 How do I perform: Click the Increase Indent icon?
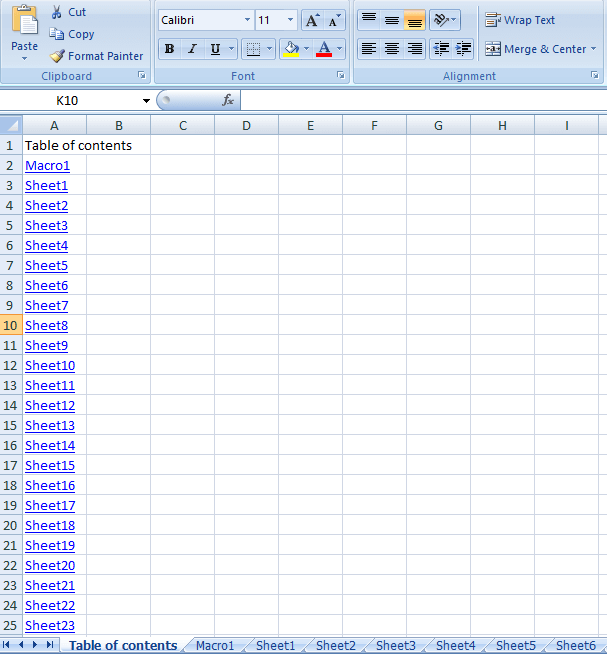(x=463, y=49)
